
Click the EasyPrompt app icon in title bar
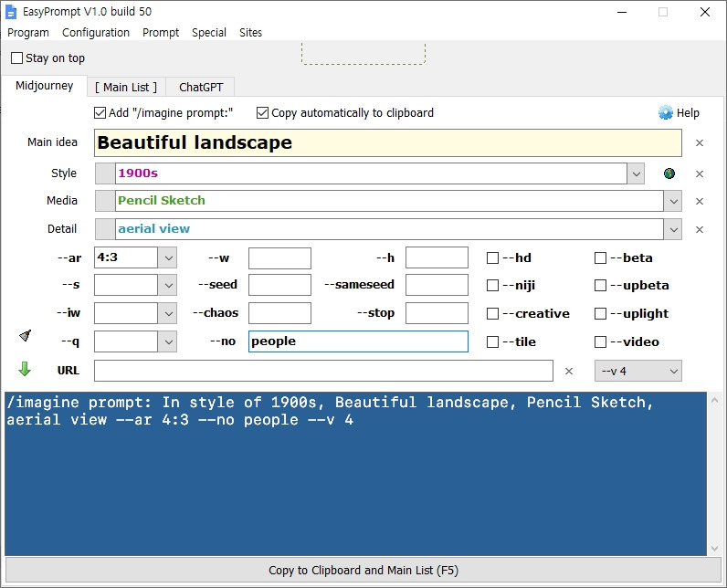tap(11, 12)
